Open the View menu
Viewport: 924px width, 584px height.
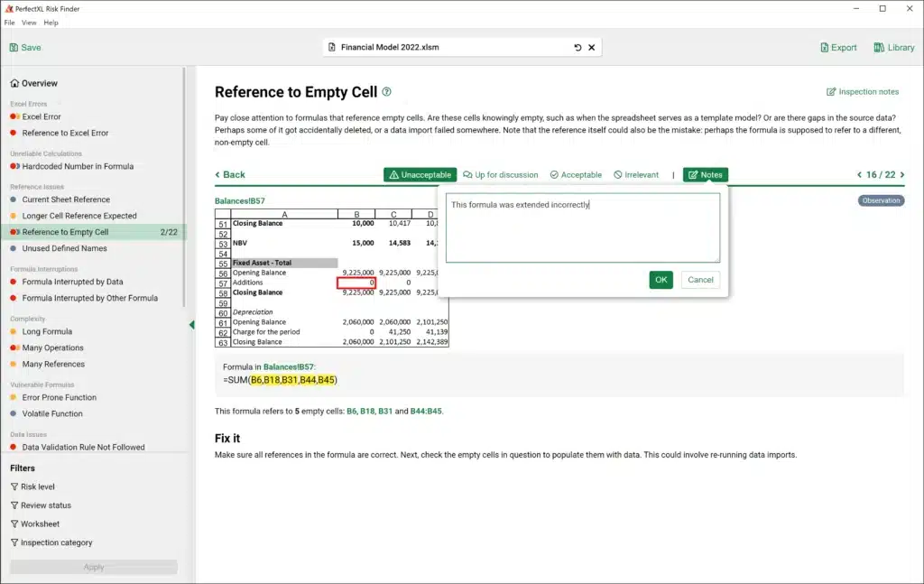tap(29, 23)
